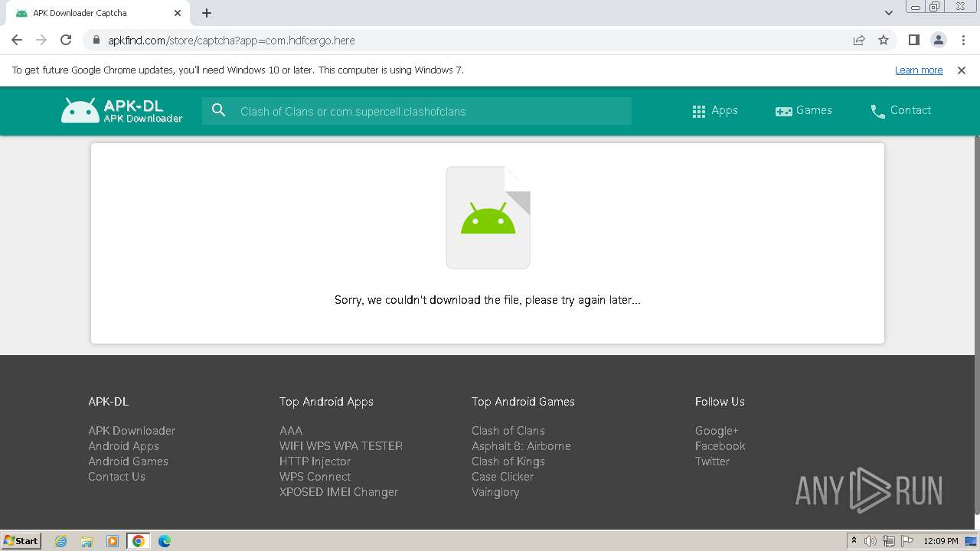Open Facebook social link
Screen dimensions: 980x551
click(720, 446)
